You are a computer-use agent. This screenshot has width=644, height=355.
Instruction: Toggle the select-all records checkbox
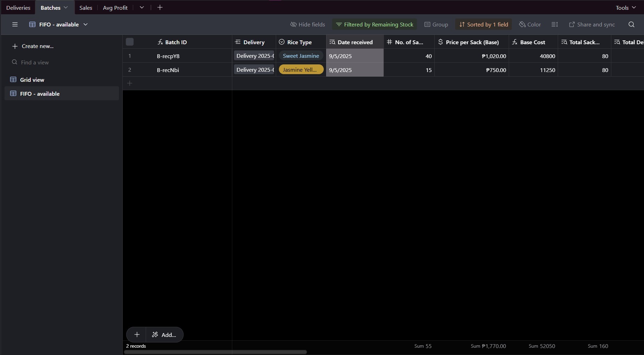130,42
